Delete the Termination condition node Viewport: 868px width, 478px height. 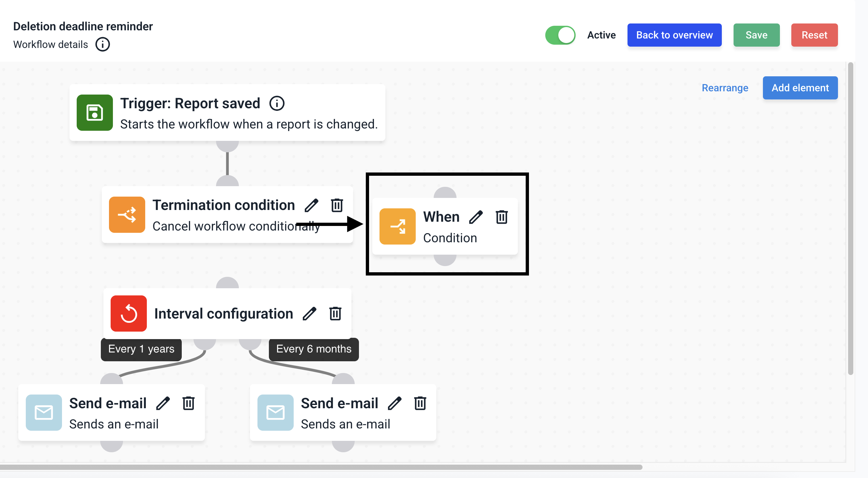337,205
